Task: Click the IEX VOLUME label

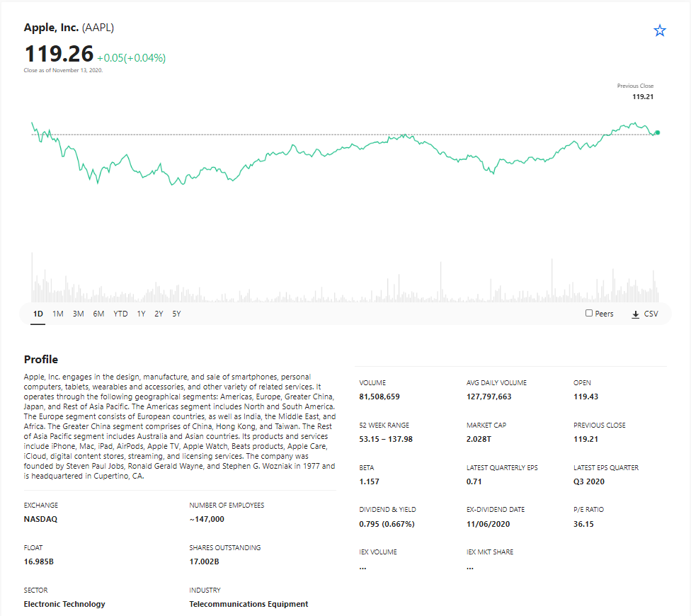Action: click(x=377, y=552)
